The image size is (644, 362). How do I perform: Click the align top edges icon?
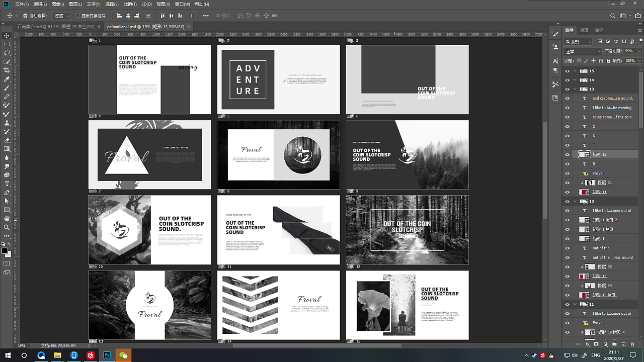tap(163, 16)
